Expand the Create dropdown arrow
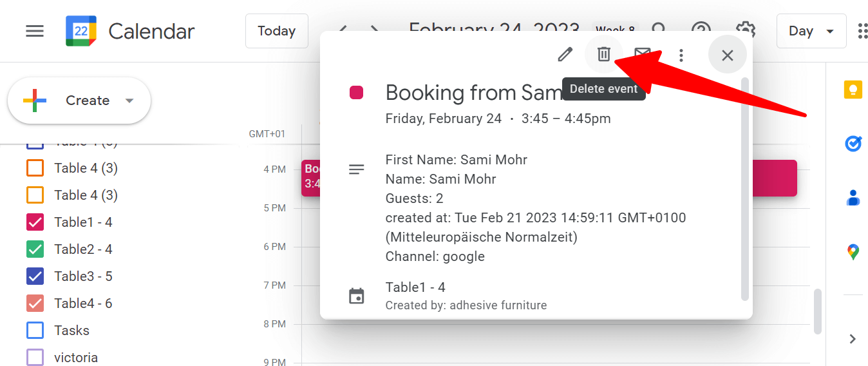The height and width of the screenshot is (366, 868). 129,101
